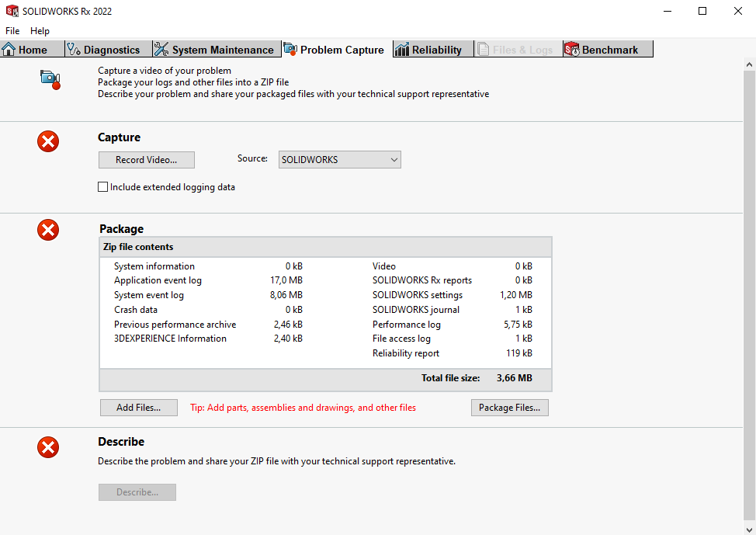
Task: Click the Home tab house icon
Action: pos(9,50)
